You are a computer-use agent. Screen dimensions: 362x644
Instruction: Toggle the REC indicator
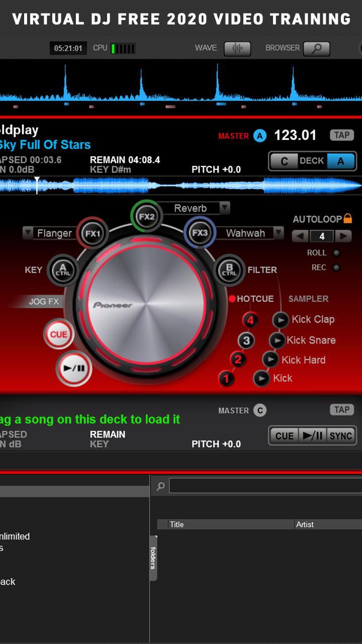coord(336,268)
